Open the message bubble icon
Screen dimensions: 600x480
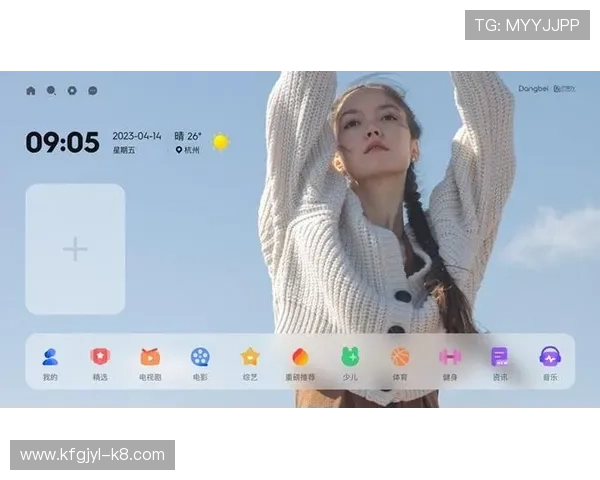click(93, 91)
